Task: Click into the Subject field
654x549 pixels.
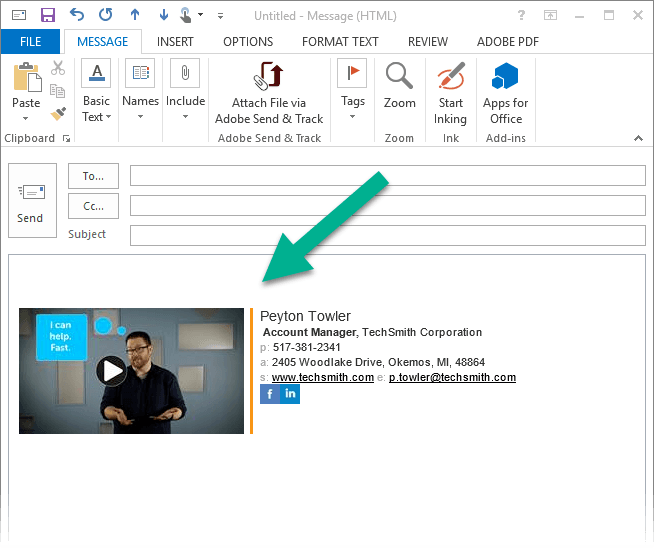Action: pos(388,236)
